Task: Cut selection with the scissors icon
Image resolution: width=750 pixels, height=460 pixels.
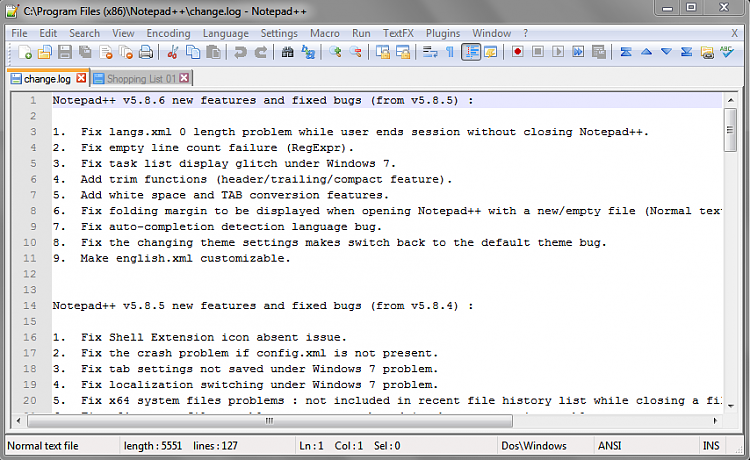Action: click(x=173, y=52)
